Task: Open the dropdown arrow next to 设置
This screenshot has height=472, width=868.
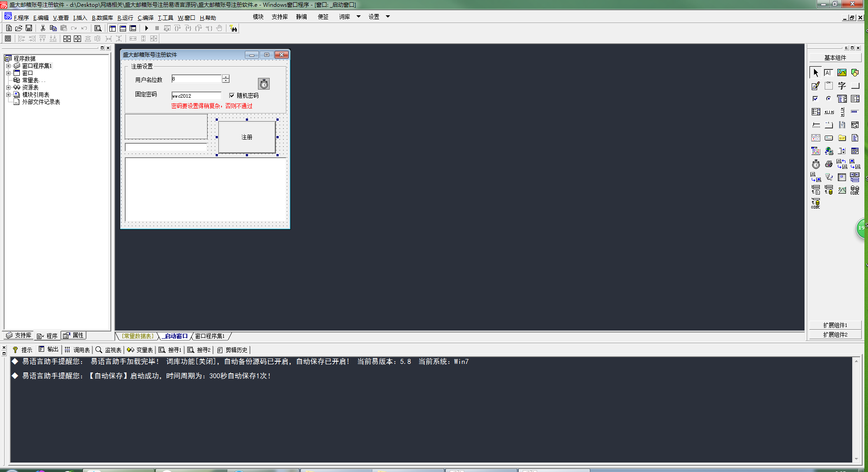Action: coord(388,17)
